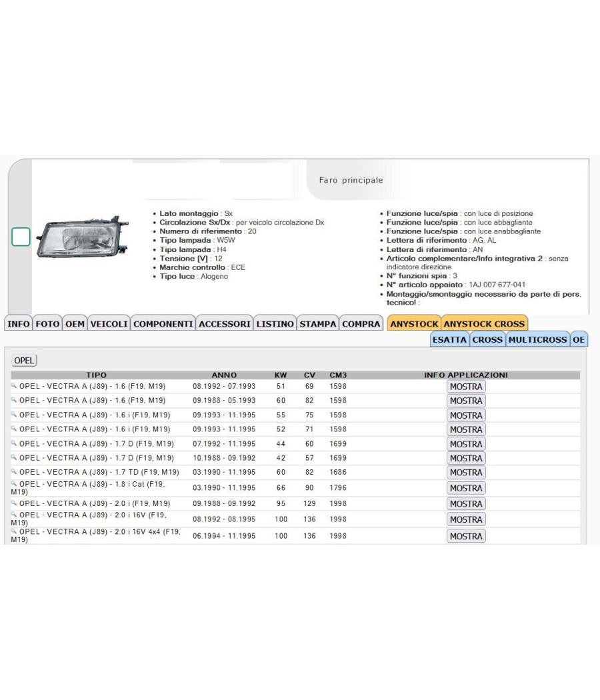This screenshot has width=600, height=700.
Task: Click magnifier icon for Vectra 1.8 i Cat row
Action: pyautogui.click(x=14, y=483)
